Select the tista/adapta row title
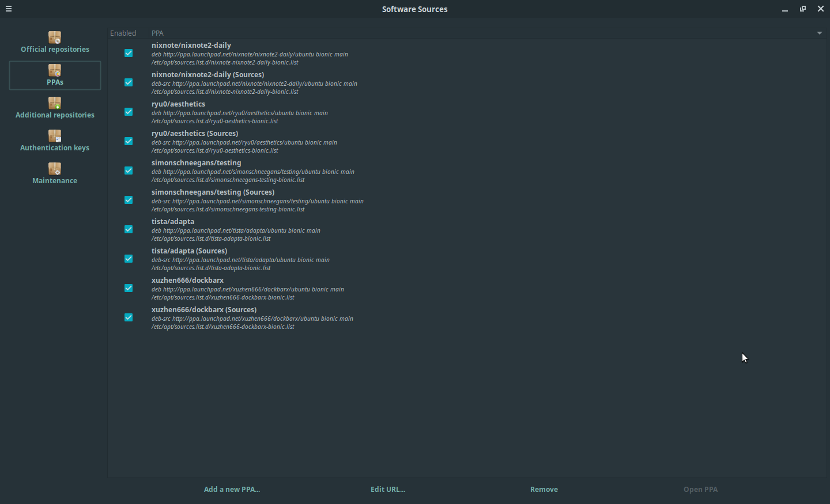The height and width of the screenshot is (504, 830). coord(173,222)
